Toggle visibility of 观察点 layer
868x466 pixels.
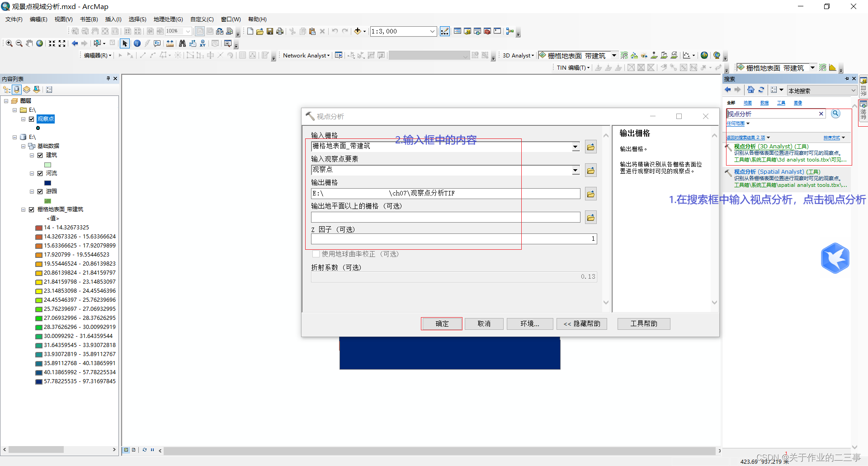32,119
